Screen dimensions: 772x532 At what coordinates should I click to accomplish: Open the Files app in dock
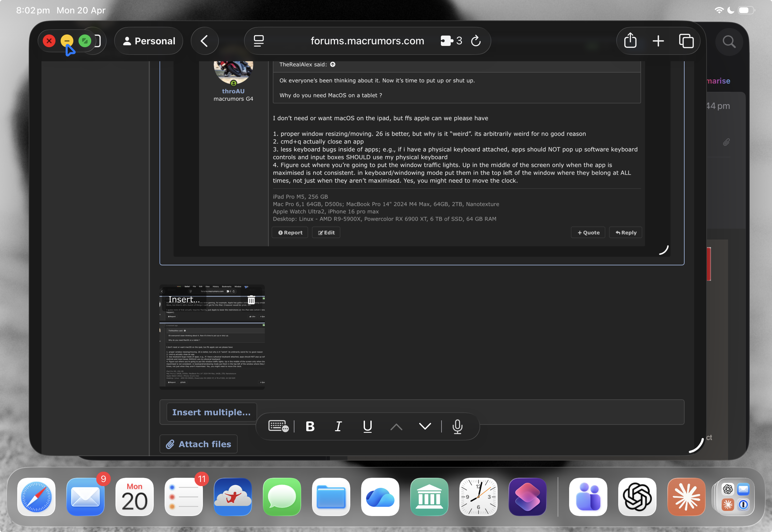(331, 497)
